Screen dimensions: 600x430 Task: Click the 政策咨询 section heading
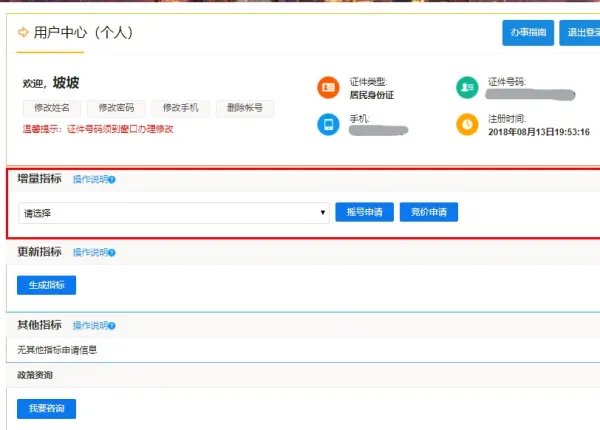coord(35,375)
